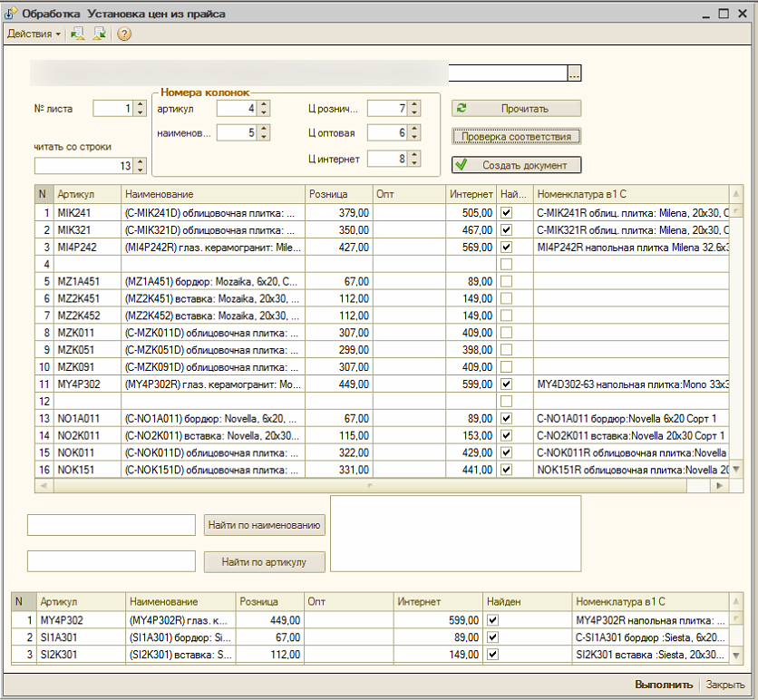This screenshot has width=758, height=700.
Task: Click Выполнить at the bottom
Action: [x=666, y=685]
